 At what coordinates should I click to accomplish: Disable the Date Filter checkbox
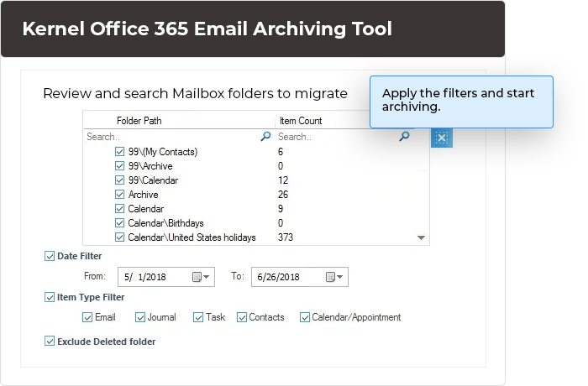50,256
